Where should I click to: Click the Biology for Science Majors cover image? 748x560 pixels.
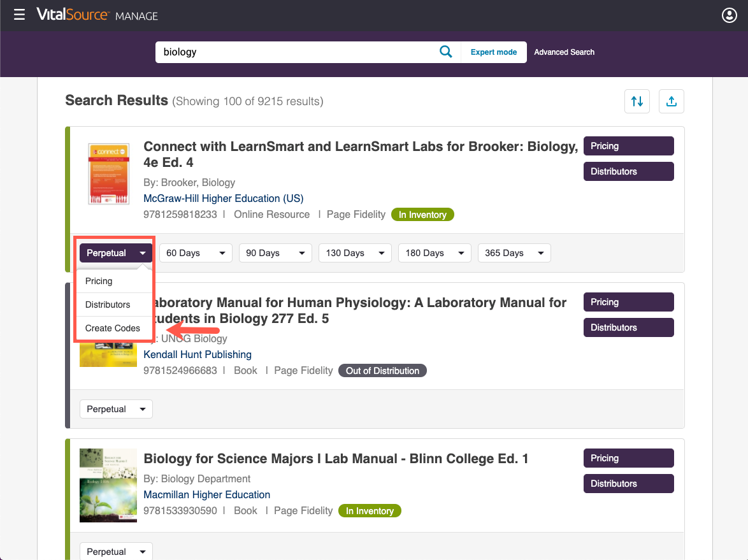coord(108,485)
